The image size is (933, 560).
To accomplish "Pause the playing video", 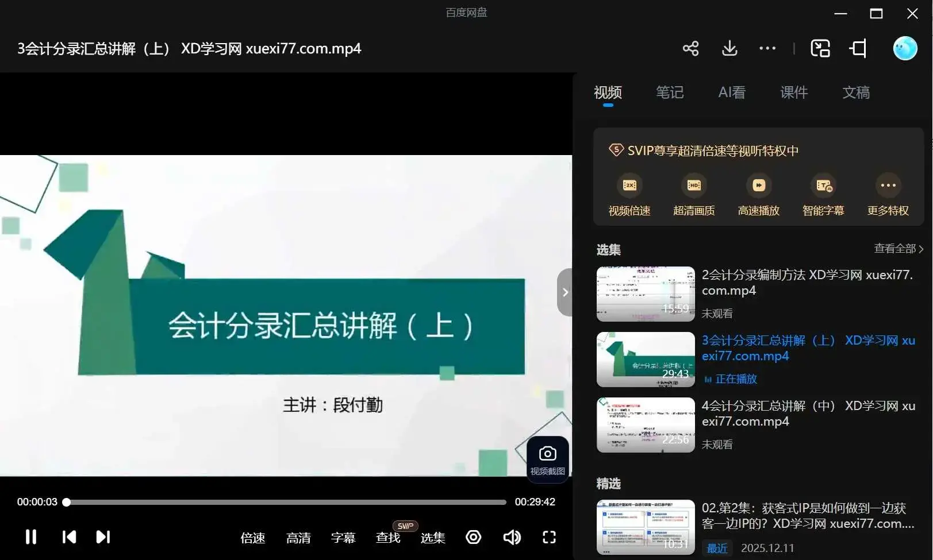I will click(30, 537).
